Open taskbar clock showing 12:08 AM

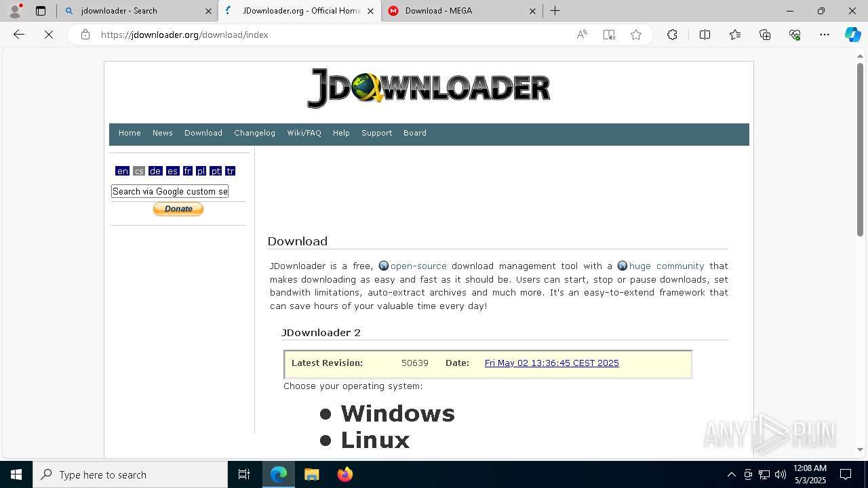point(810,474)
